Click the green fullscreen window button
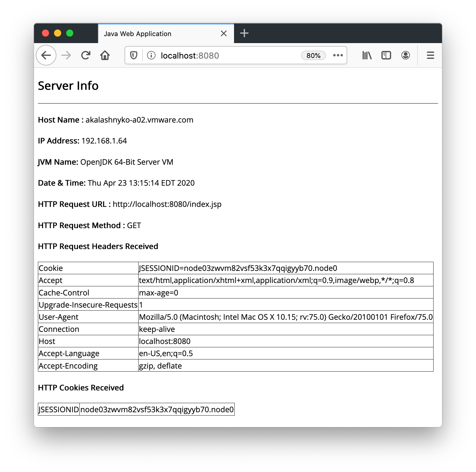This screenshot has width=476, height=472. 70,33
